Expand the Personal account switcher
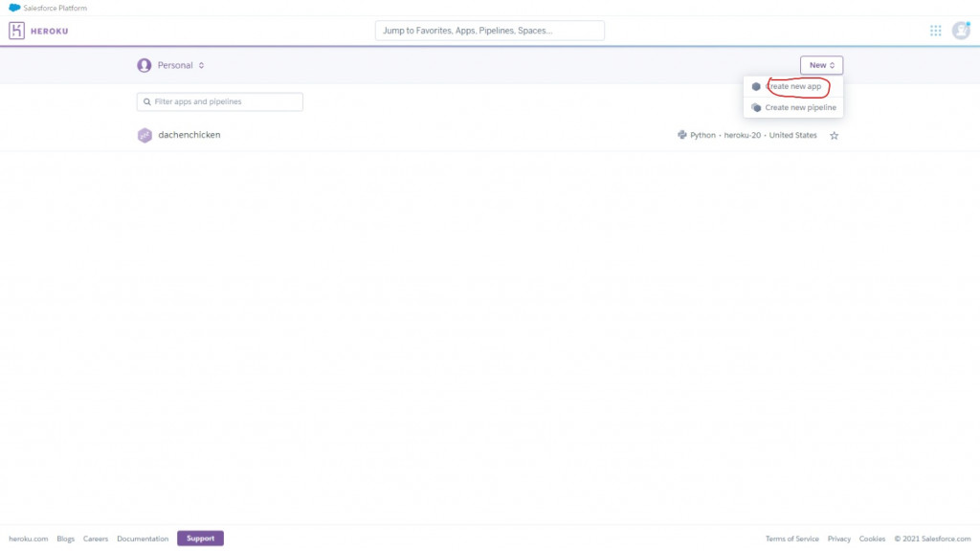This screenshot has width=980, height=551. coord(171,65)
